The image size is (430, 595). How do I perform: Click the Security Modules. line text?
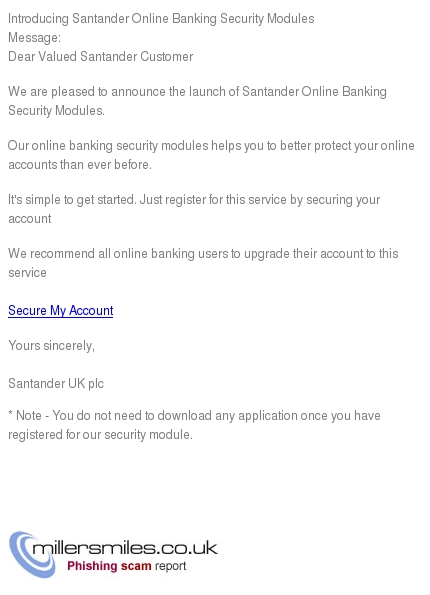tap(56, 110)
